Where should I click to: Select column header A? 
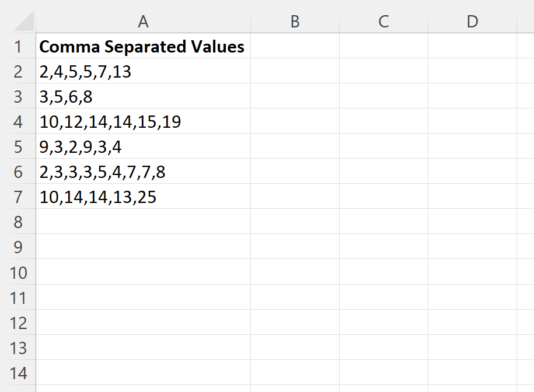coord(143,21)
